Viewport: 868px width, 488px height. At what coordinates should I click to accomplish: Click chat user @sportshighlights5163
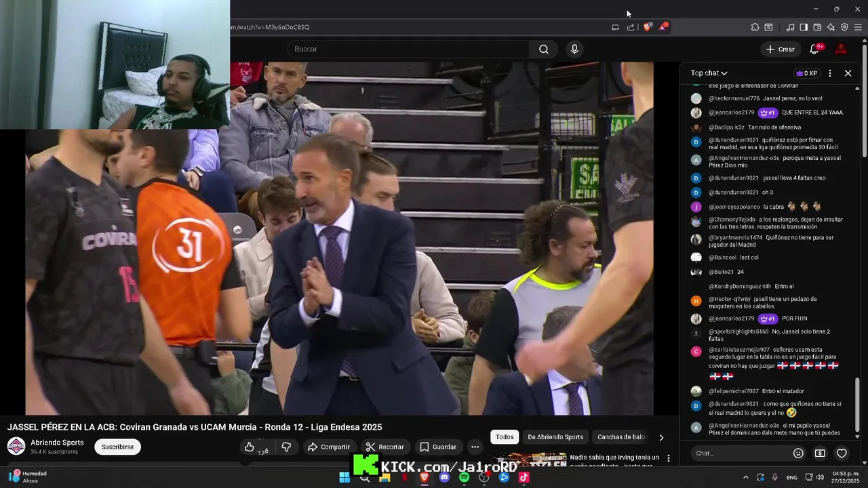739,331
